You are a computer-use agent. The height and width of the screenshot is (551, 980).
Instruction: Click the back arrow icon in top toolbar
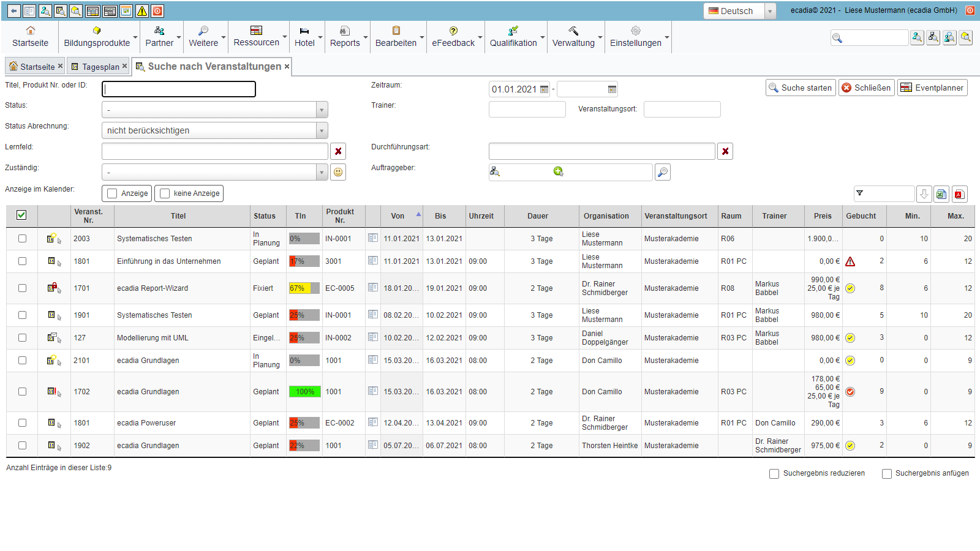pos(13,11)
